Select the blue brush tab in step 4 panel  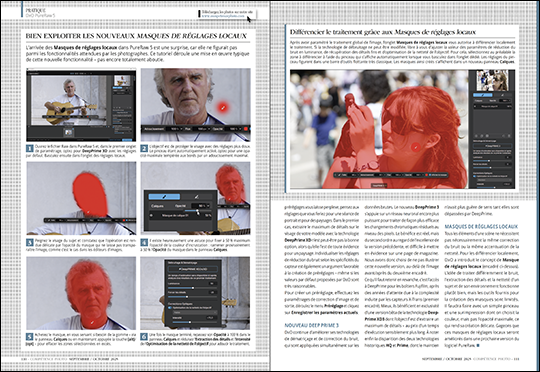[x=164, y=197]
